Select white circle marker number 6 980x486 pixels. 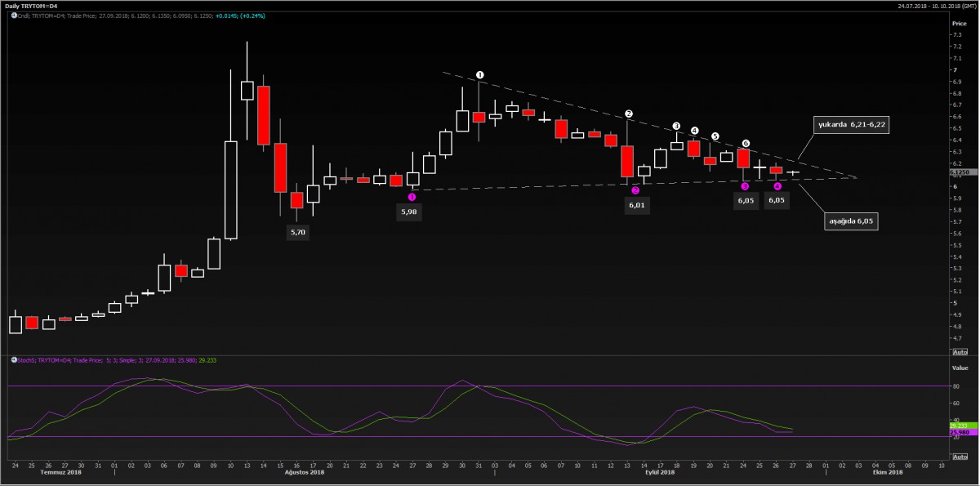[746, 143]
